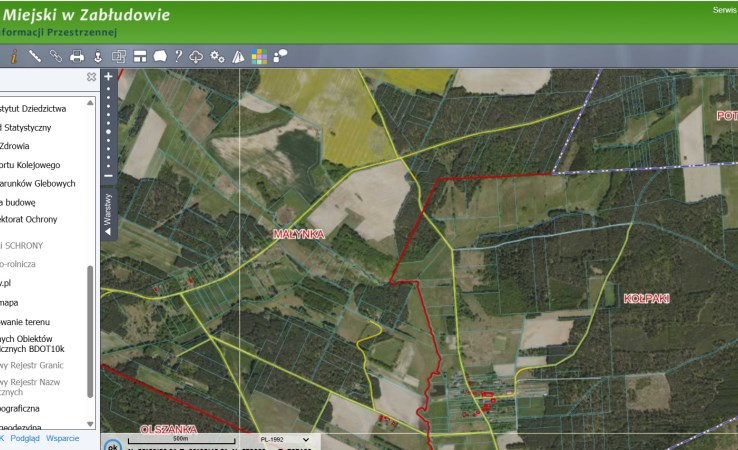Click the zoom level slider track
The height and width of the screenshot is (450, 738).
pos(108,128)
